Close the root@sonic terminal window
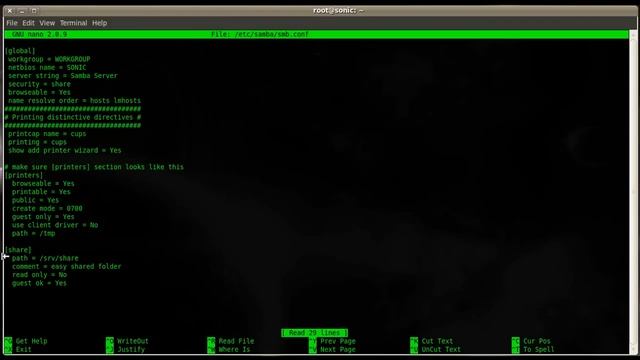Image resolution: width=640 pixels, height=360 pixels. click(x=10, y=11)
